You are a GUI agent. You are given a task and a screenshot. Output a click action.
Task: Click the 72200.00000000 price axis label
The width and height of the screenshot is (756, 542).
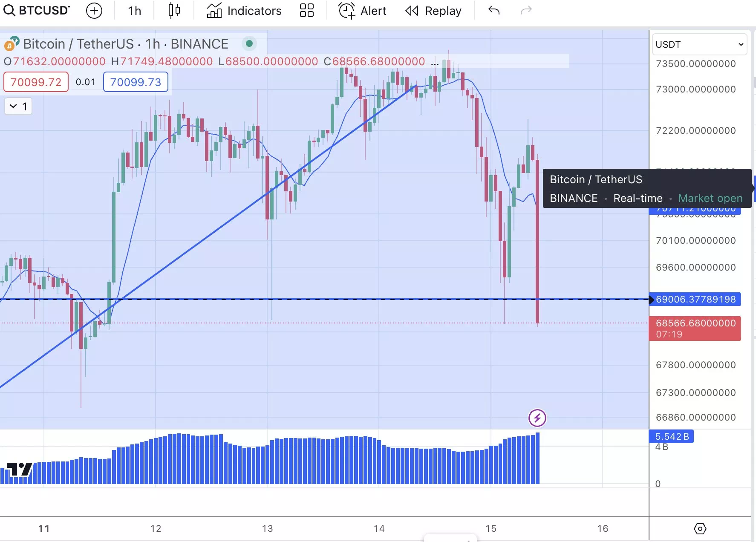tap(696, 130)
